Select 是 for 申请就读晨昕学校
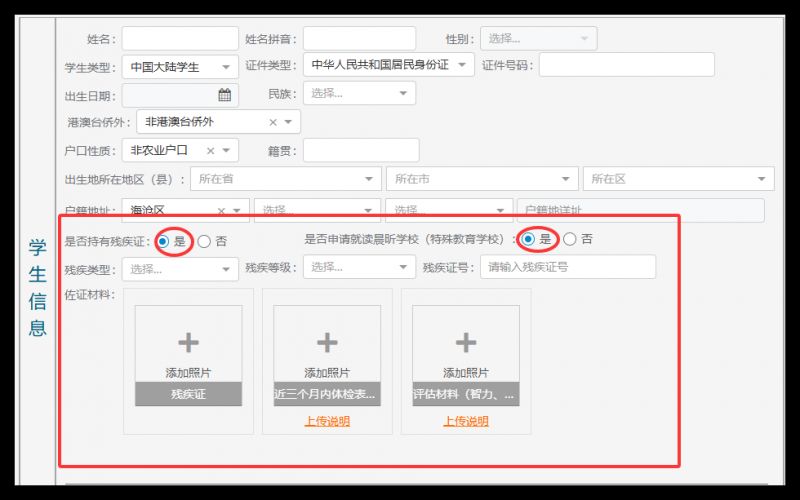The width and height of the screenshot is (800, 500). pyautogui.click(x=529, y=239)
